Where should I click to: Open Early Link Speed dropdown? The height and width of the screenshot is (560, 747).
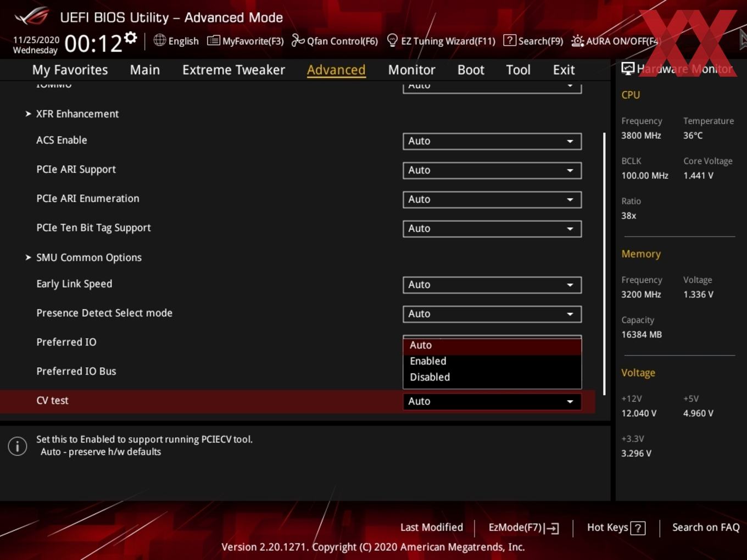click(492, 285)
